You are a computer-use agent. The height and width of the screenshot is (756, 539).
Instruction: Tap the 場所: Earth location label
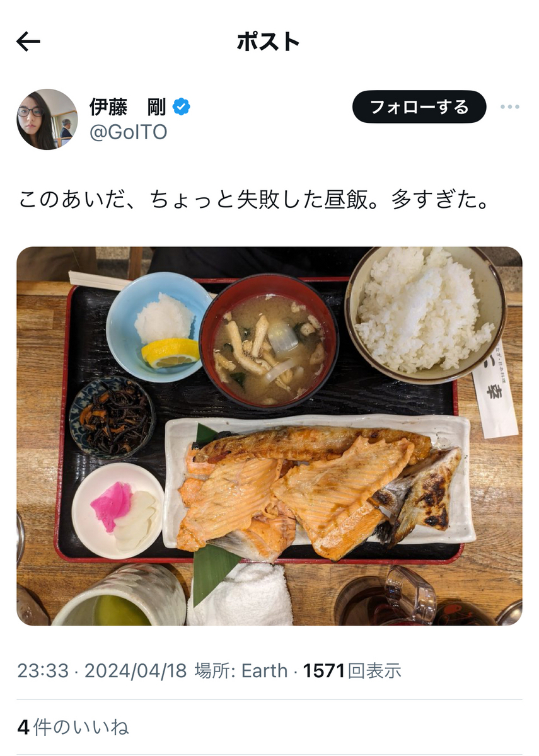click(x=241, y=671)
